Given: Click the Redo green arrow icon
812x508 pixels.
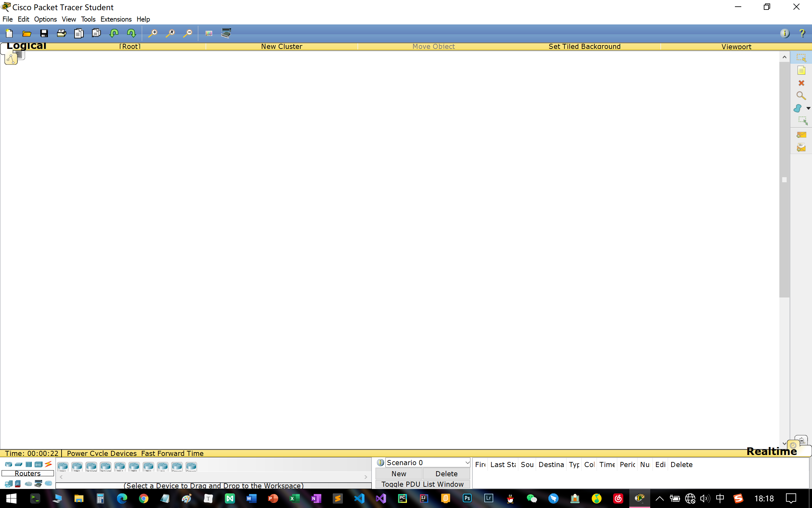Looking at the screenshot, I should coord(131,33).
